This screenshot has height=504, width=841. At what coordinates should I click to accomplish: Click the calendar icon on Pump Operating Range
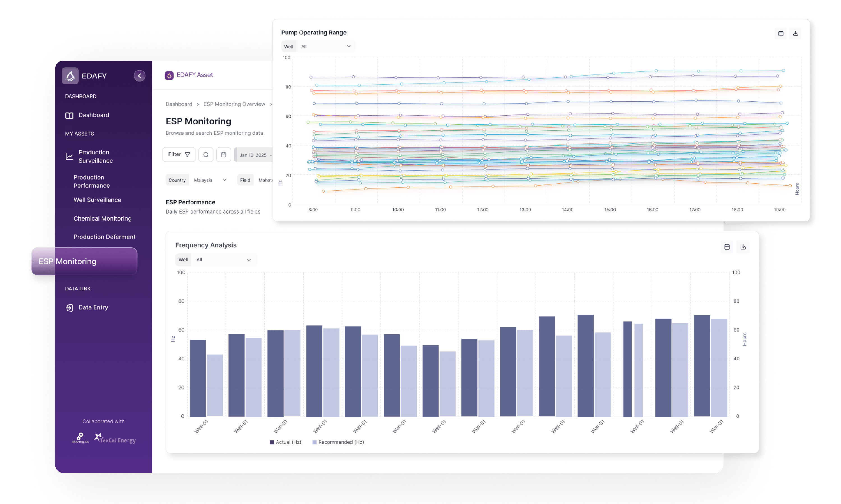(x=781, y=33)
